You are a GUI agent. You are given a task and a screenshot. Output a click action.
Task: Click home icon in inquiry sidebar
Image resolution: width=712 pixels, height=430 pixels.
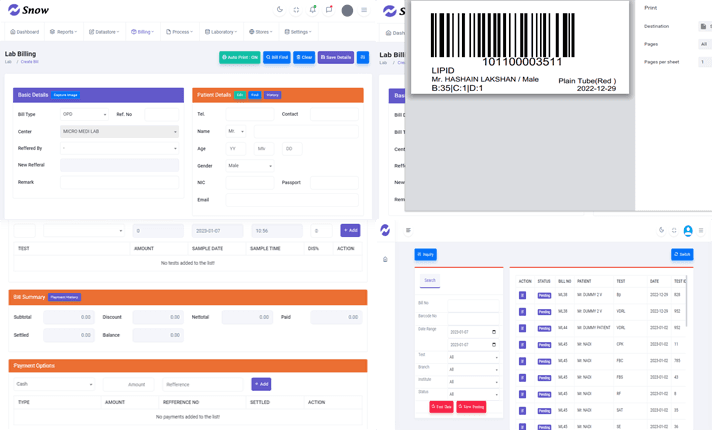coord(385,260)
